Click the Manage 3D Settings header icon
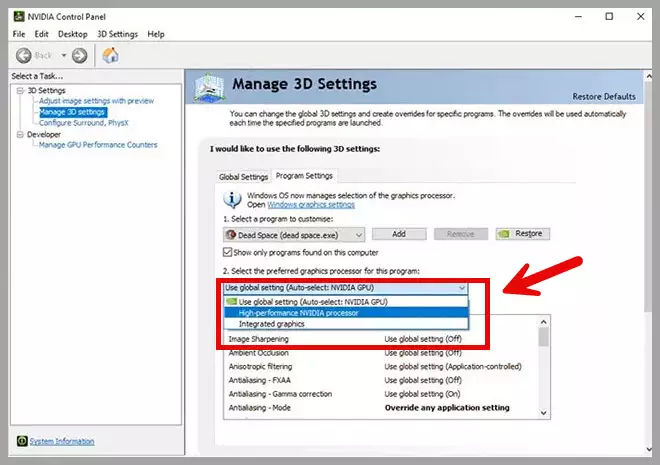This screenshot has width=660, height=465. (209, 88)
